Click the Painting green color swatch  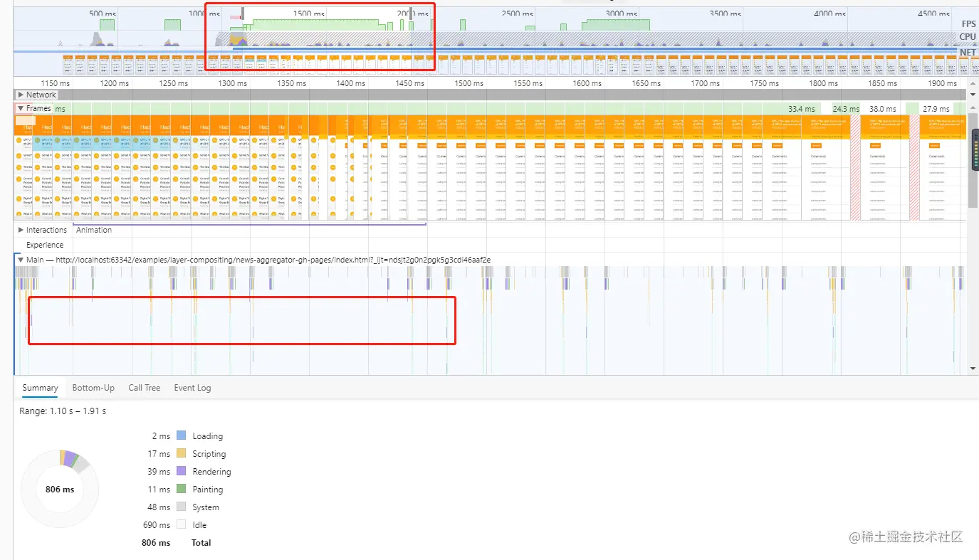181,489
